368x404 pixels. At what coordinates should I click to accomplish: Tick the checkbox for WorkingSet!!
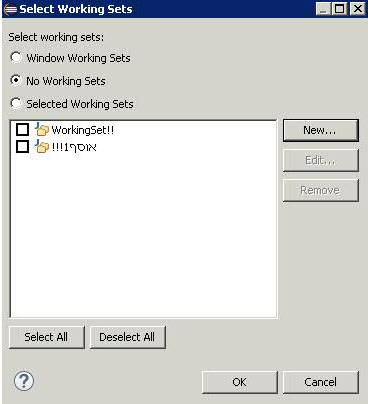pos(23,129)
